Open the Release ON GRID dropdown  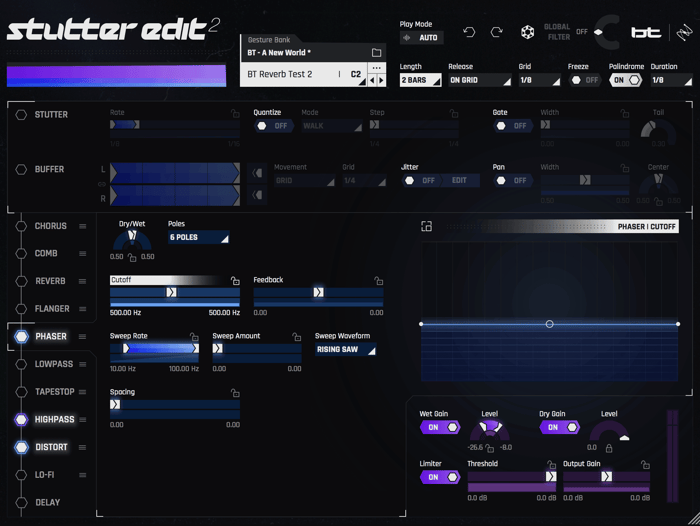[x=480, y=80]
